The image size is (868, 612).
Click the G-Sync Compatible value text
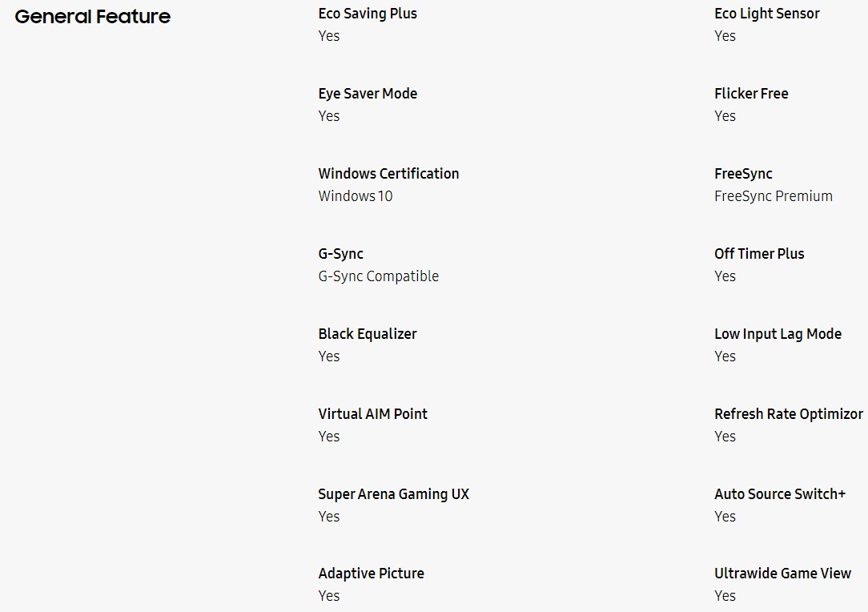pyautogui.click(x=379, y=276)
